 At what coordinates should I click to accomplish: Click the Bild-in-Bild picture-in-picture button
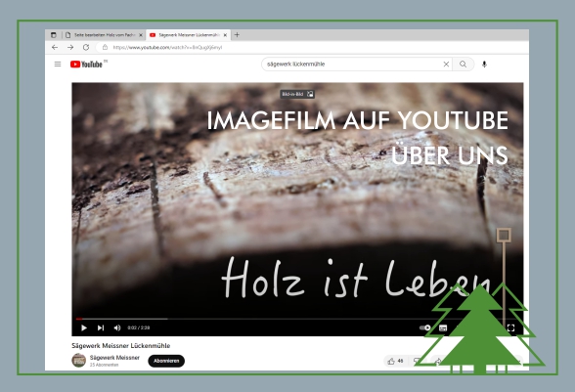click(297, 94)
